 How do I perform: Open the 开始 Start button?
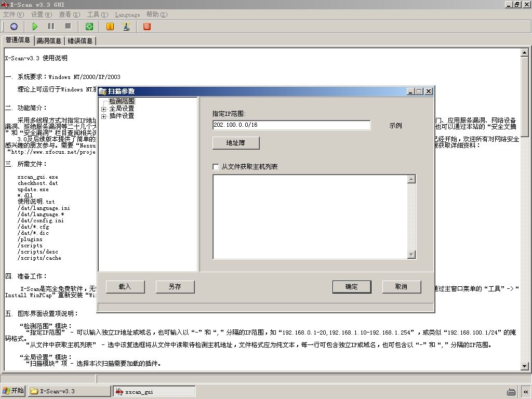pyautogui.click(x=13, y=391)
